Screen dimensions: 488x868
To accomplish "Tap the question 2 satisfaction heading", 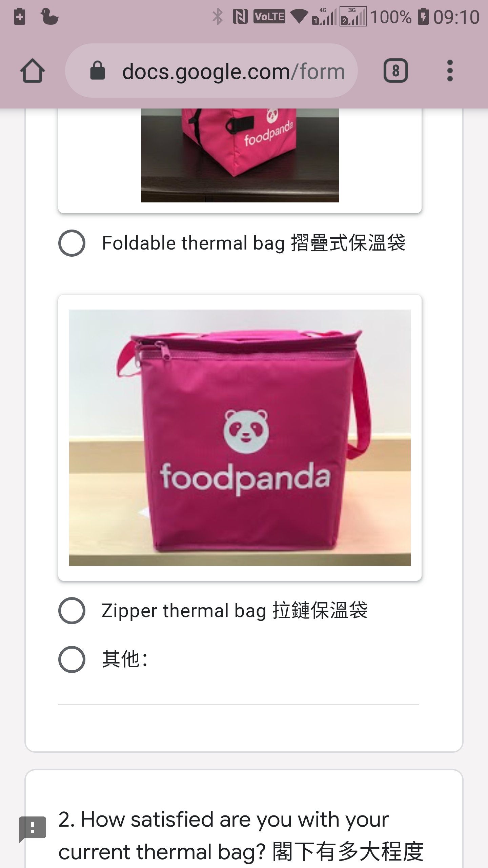I will coord(241,835).
